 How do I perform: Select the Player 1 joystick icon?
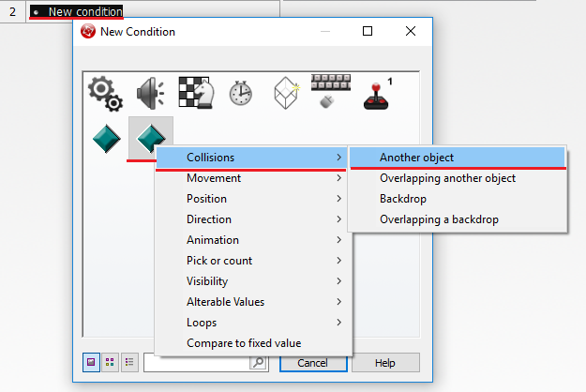pos(378,94)
